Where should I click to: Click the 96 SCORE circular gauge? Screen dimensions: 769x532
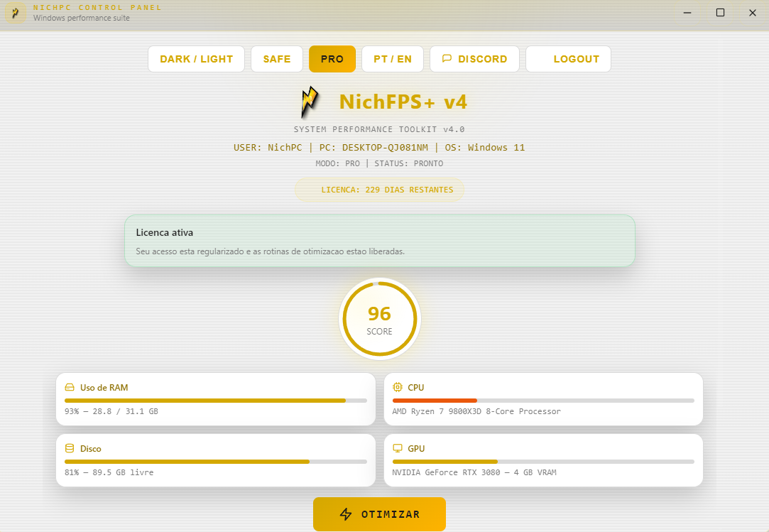(x=380, y=319)
